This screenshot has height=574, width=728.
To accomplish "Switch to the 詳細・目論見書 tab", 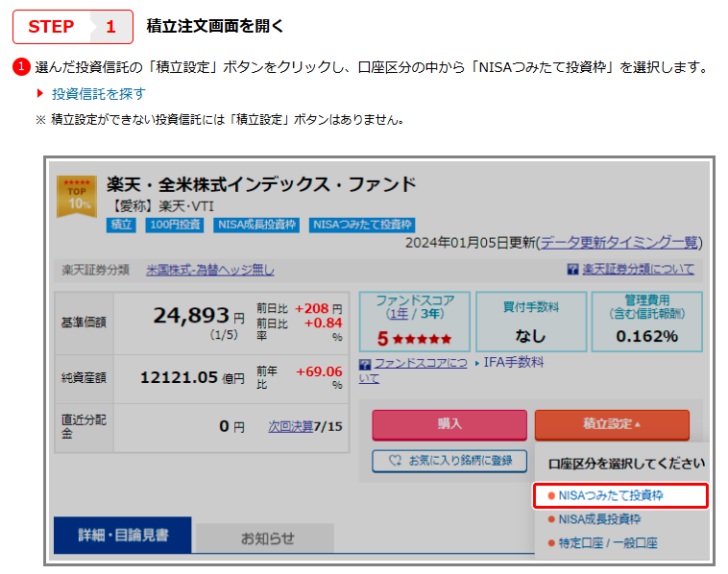I will pos(122,536).
